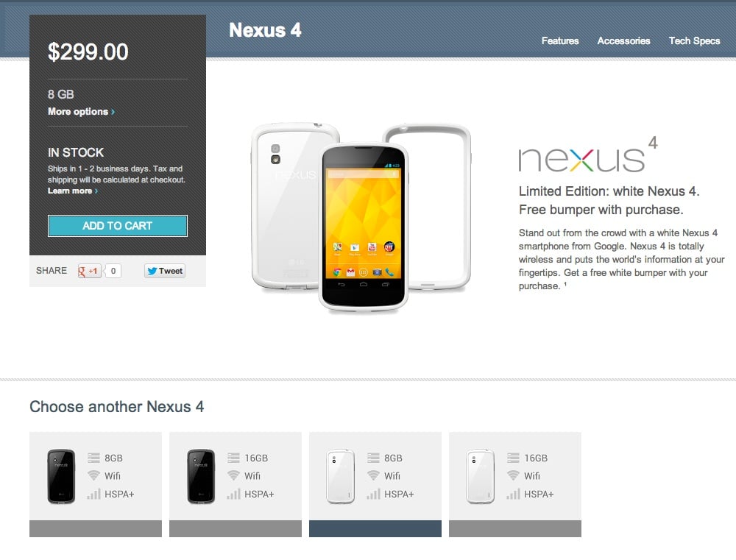Expand More options for storage size
Screen dimensions: 736x560
[x=81, y=112]
